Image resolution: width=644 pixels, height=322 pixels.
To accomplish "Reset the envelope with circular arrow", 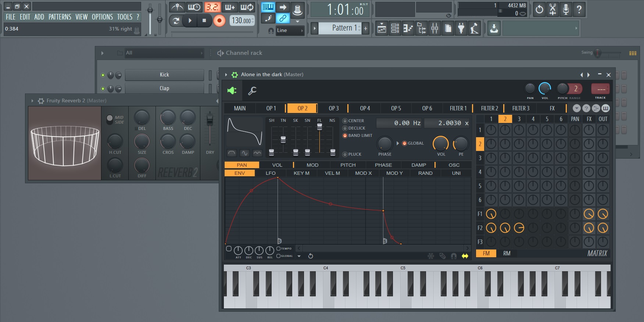I will (x=311, y=256).
